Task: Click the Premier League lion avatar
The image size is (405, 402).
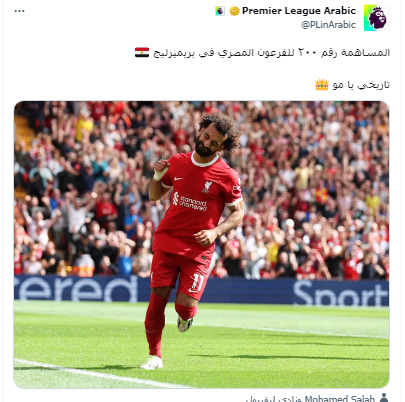Action: 377,18
